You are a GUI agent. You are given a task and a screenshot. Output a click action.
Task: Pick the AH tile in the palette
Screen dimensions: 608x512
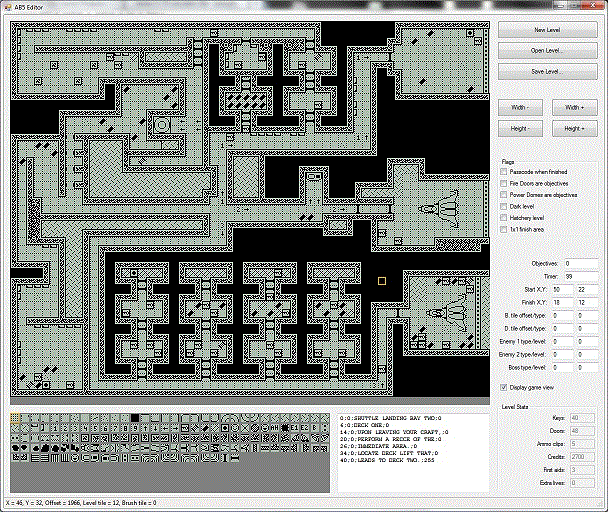(274, 428)
